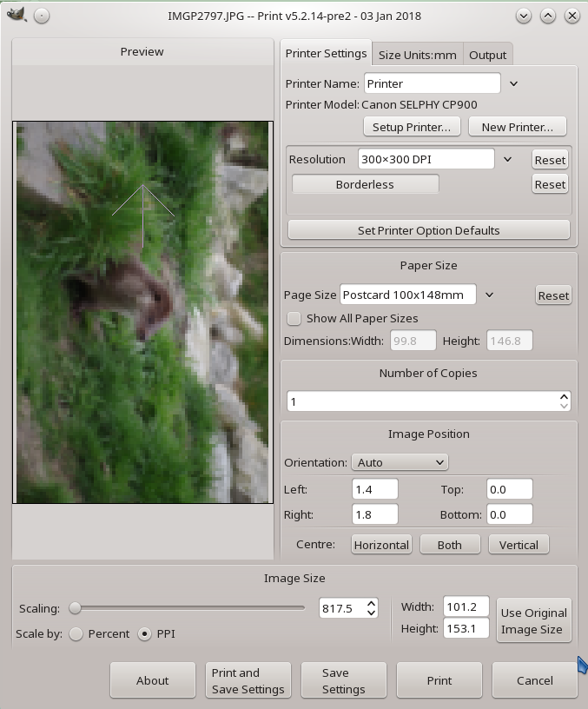Click the Scaling slider handle
588x709 pixels.
[x=76, y=607]
